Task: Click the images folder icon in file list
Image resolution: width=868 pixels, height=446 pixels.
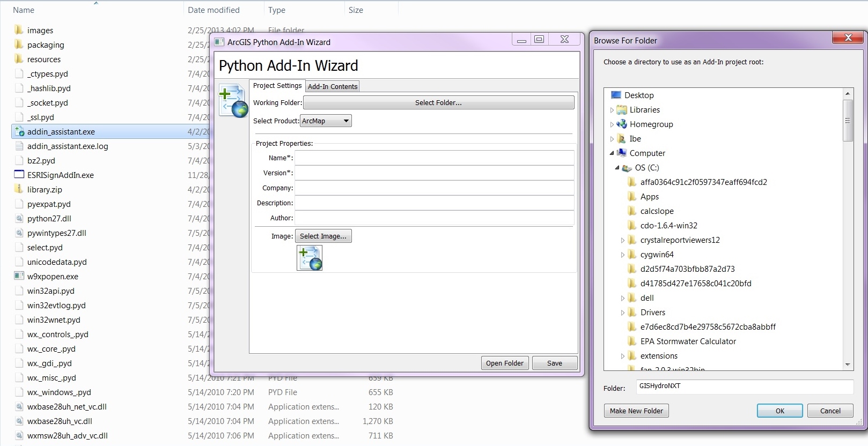Action: pyautogui.click(x=19, y=30)
